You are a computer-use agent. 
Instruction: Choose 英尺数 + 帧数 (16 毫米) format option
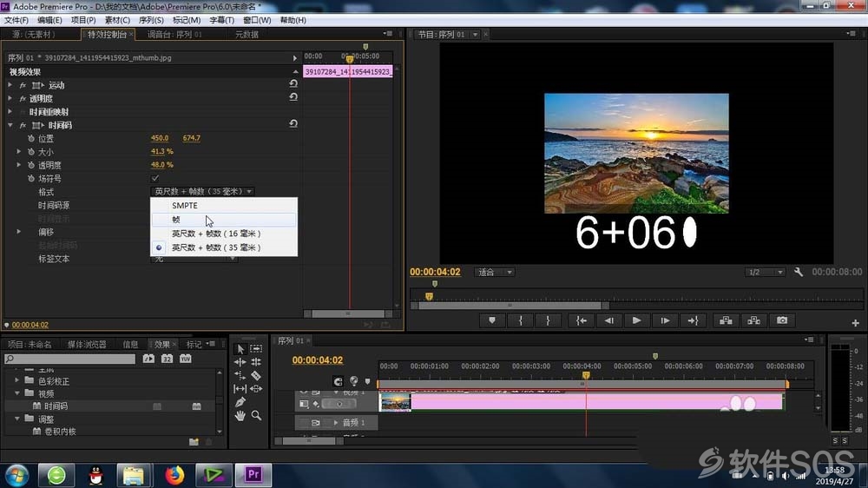[x=216, y=234]
